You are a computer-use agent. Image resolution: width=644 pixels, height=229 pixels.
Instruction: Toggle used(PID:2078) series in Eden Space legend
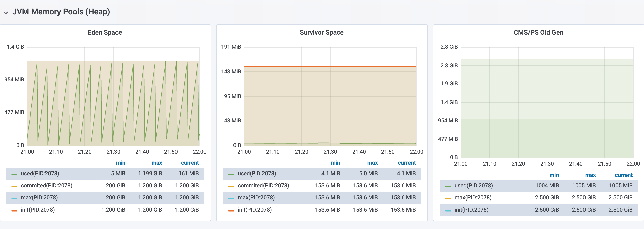tap(40, 174)
